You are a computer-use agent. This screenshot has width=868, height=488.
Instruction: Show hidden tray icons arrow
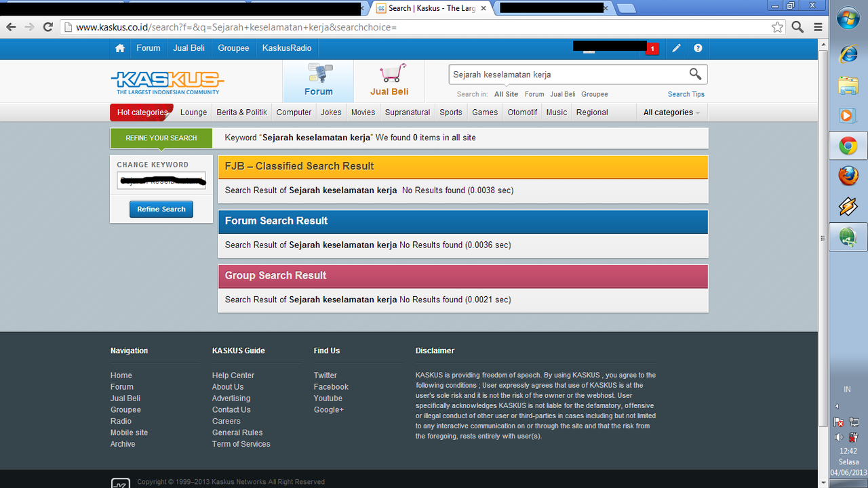(836, 406)
